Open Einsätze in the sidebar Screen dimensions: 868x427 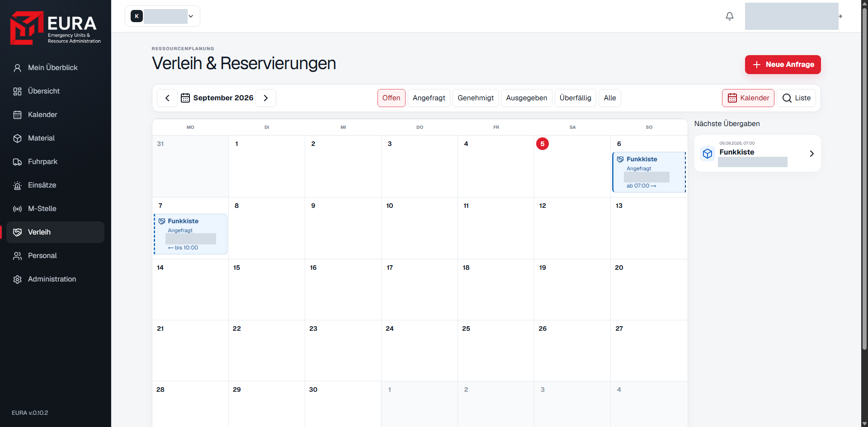(x=55, y=185)
